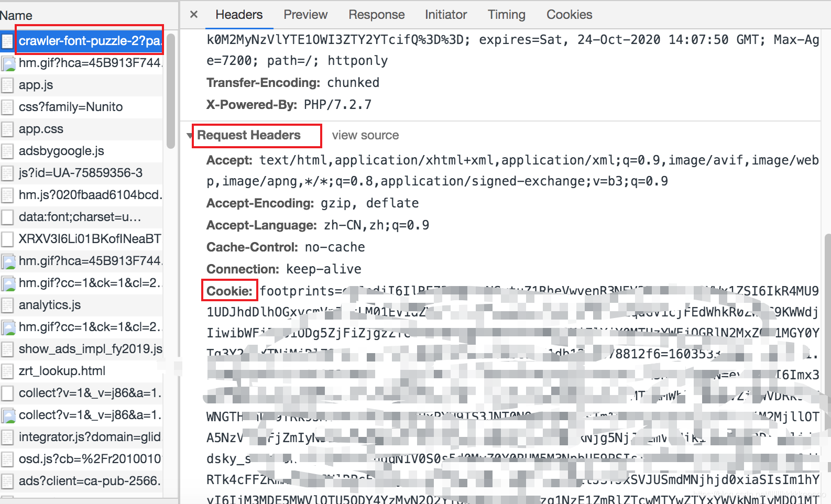
Task: Select the osd.js?cb request
Action: tap(81, 459)
